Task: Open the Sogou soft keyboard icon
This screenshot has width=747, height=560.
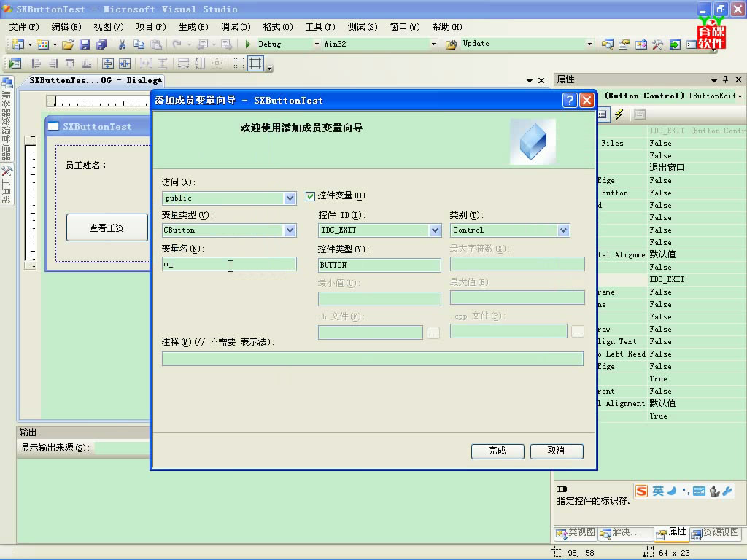Action: pyautogui.click(x=700, y=491)
